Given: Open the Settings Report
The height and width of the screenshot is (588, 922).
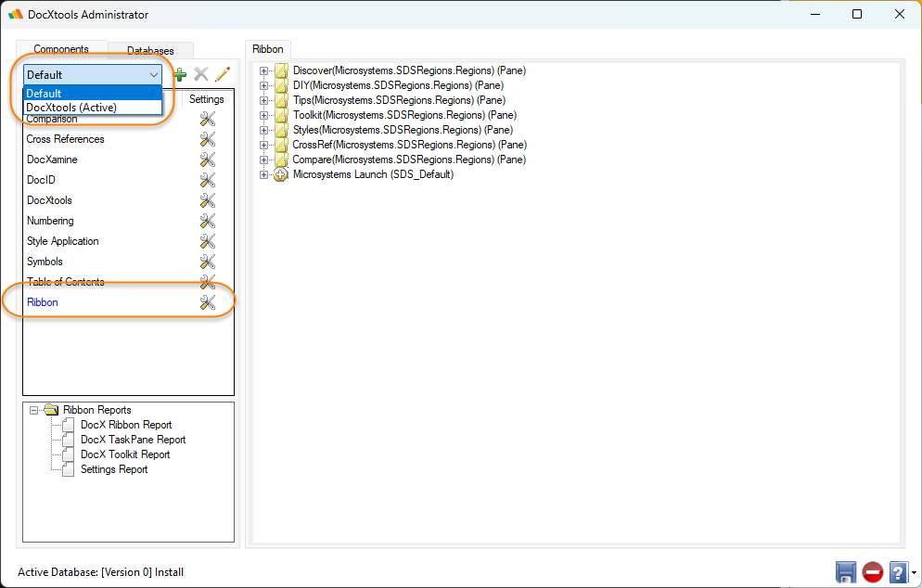Looking at the screenshot, I should tap(114, 469).
